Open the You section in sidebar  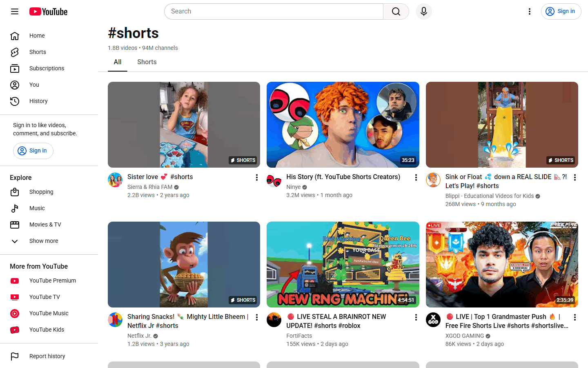coord(49,85)
